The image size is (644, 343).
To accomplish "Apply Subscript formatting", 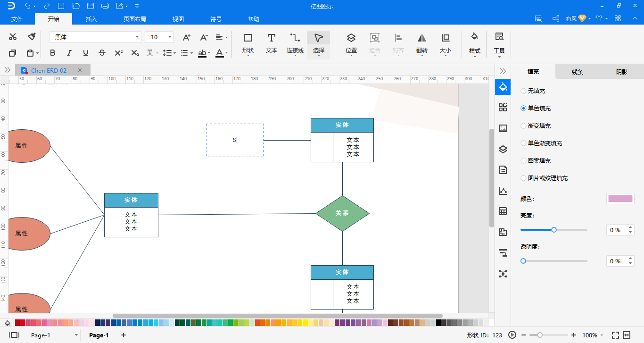I will (135, 53).
